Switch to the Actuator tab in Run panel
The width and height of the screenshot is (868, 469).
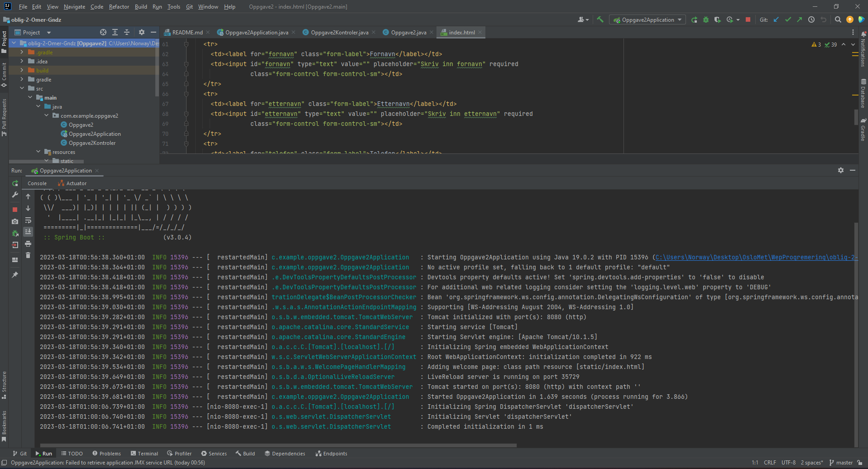click(x=75, y=183)
